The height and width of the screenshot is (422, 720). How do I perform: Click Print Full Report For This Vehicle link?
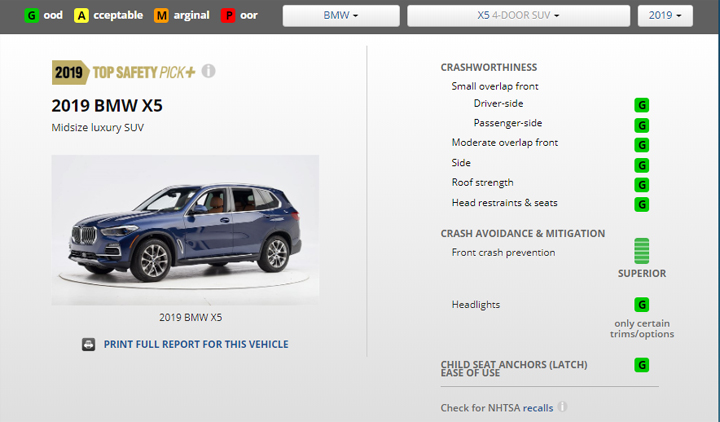click(196, 344)
